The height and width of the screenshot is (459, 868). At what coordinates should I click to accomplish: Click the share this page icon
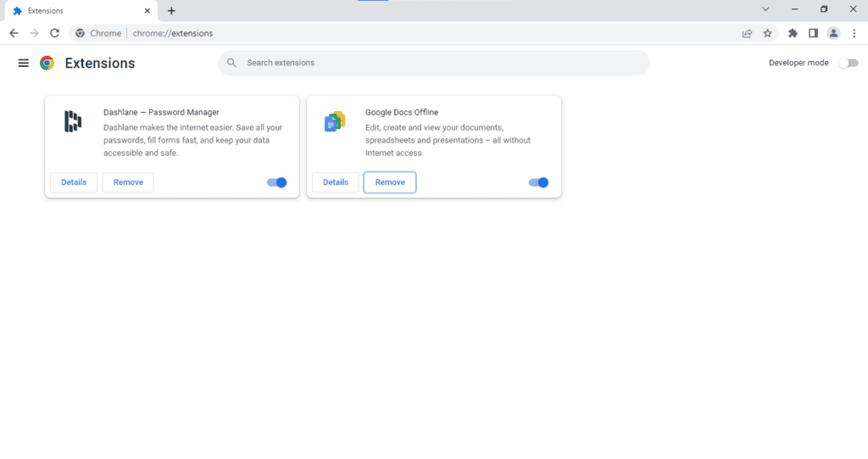click(x=748, y=33)
